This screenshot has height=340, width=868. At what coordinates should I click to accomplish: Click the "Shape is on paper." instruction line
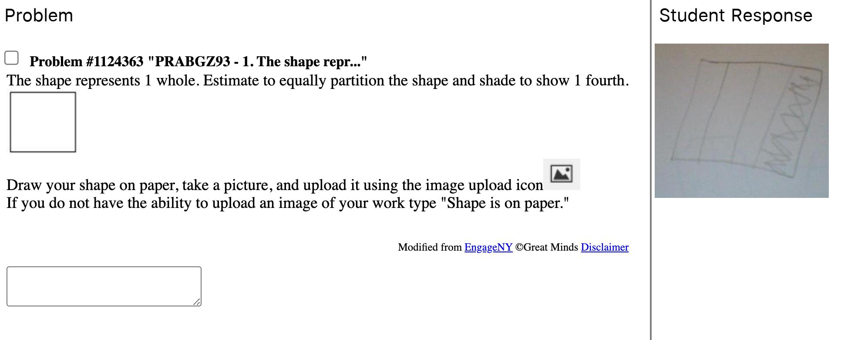pos(287,203)
